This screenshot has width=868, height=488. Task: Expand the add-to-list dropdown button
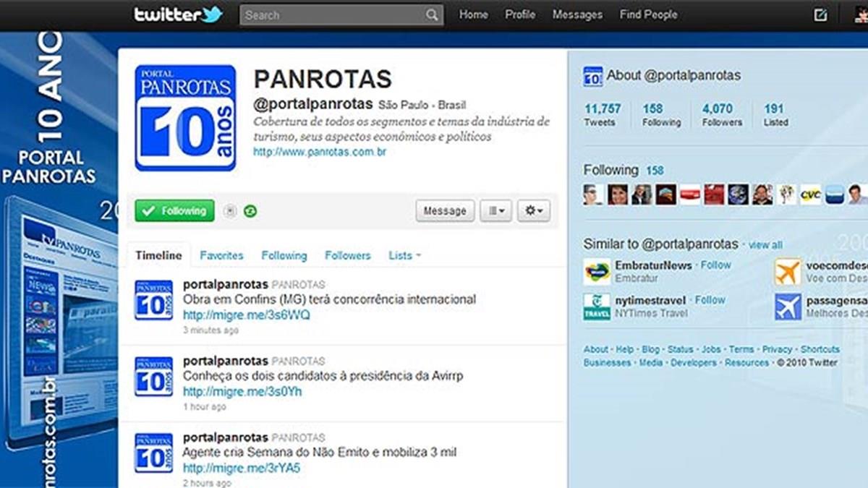496,211
